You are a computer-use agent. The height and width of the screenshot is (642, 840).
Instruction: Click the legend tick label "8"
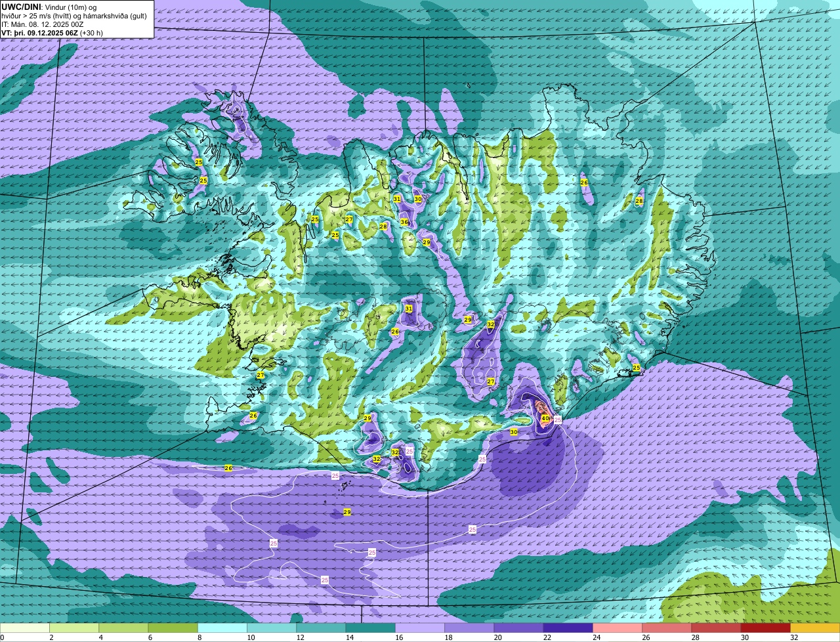[198, 637]
